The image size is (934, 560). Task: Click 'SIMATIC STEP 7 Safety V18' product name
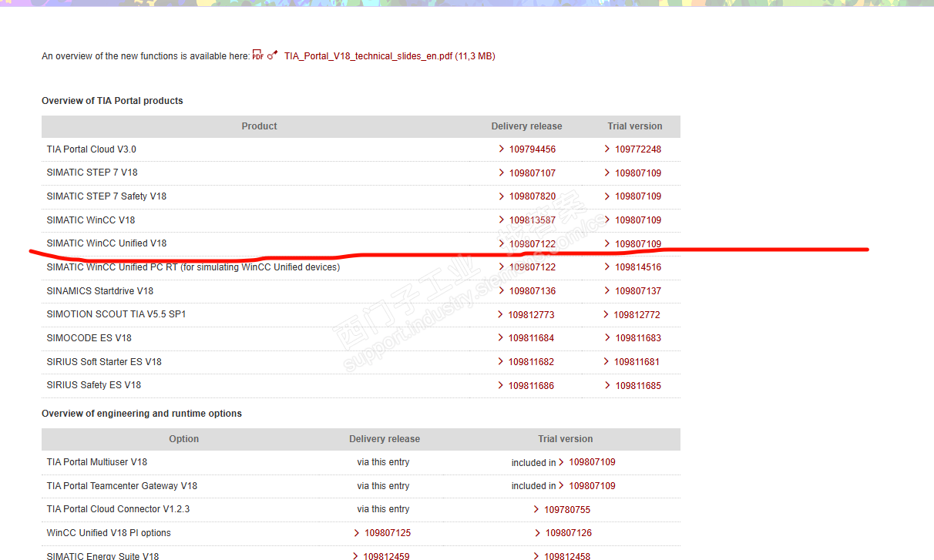[106, 196]
